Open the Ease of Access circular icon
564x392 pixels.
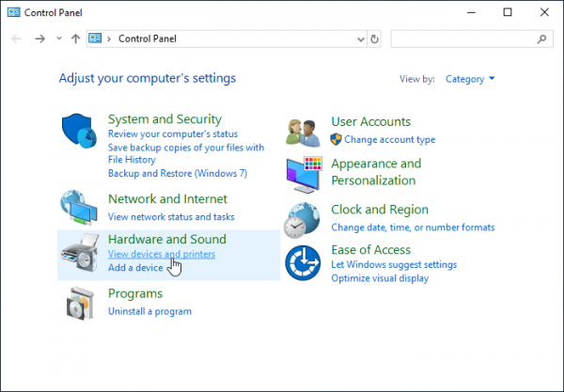[x=303, y=263]
